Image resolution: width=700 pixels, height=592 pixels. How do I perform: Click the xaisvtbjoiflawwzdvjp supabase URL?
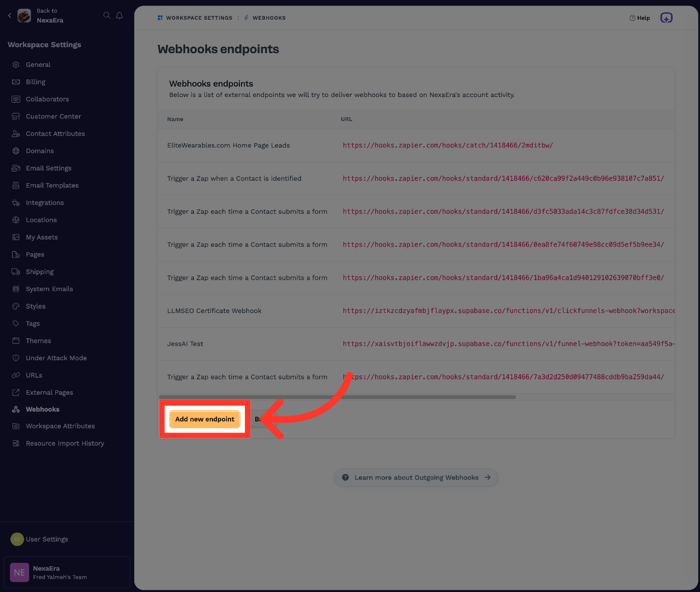click(509, 344)
